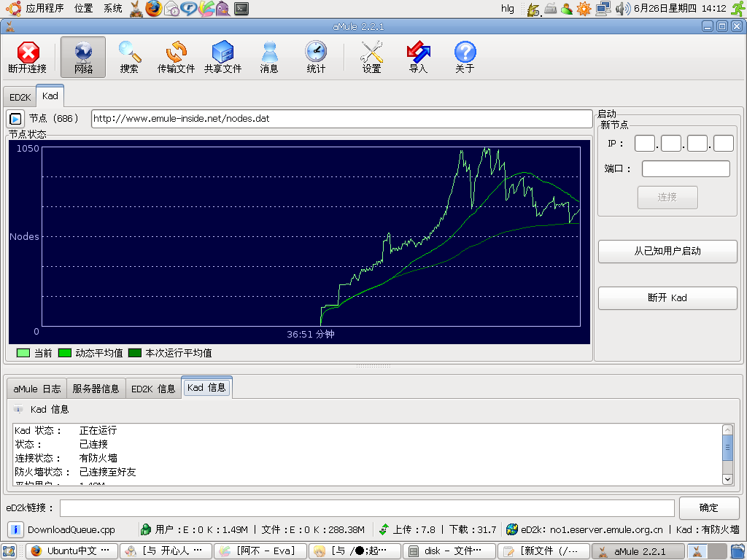Image resolution: width=747 pixels, height=560 pixels.
Task: Switch to the aMule 日志 tab
Action: coord(37,389)
